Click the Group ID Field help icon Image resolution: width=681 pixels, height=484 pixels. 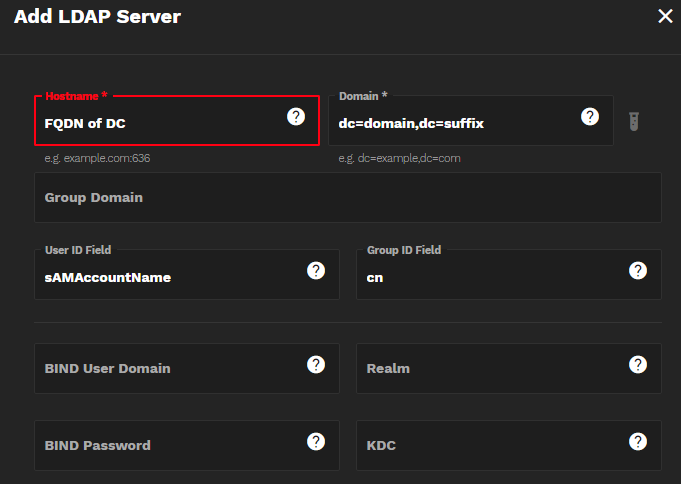click(x=638, y=271)
